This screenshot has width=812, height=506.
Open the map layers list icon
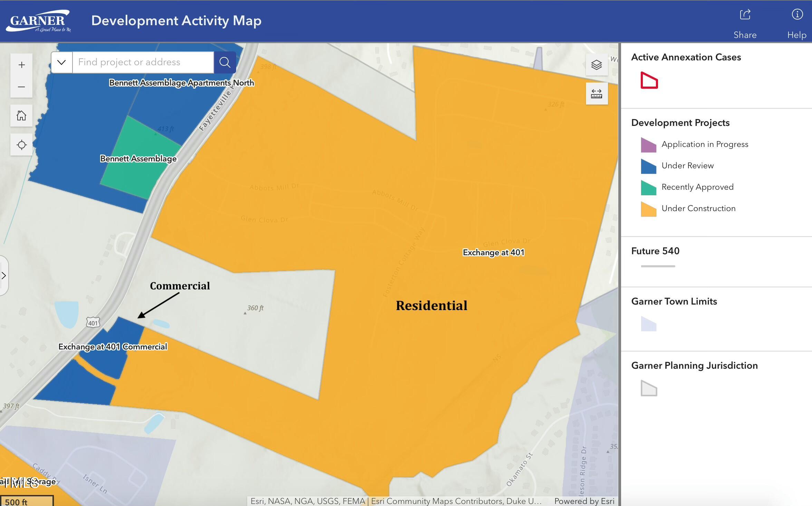(597, 65)
